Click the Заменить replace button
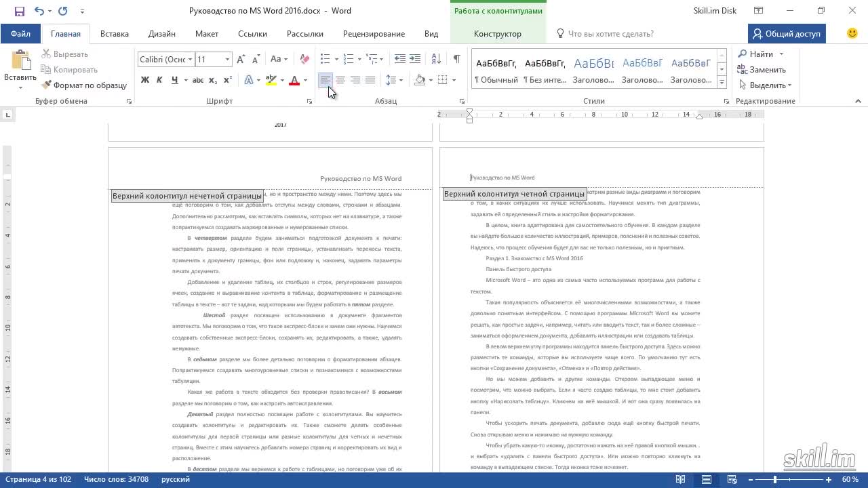Screen dimensions: 868x488 [762, 70]
